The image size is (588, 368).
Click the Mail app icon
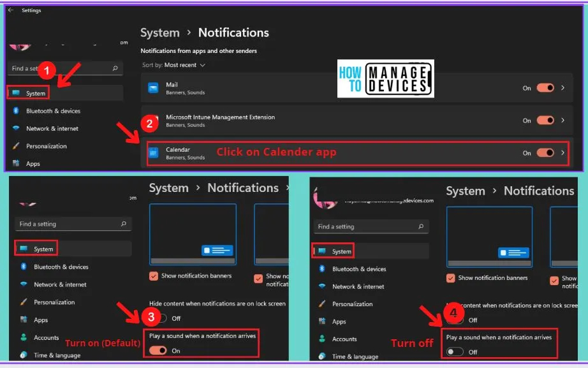point(153,88)
